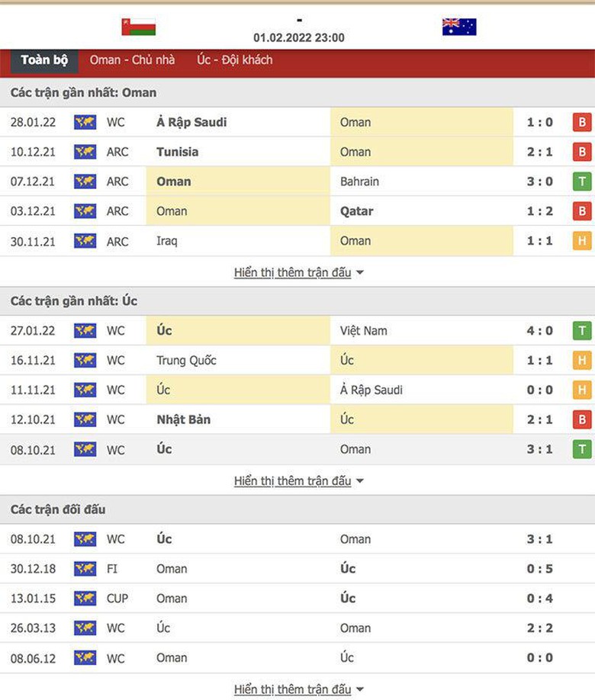Expand more Oman matches with 'Hiển thị thêm trận đấu'

(298, 272)
